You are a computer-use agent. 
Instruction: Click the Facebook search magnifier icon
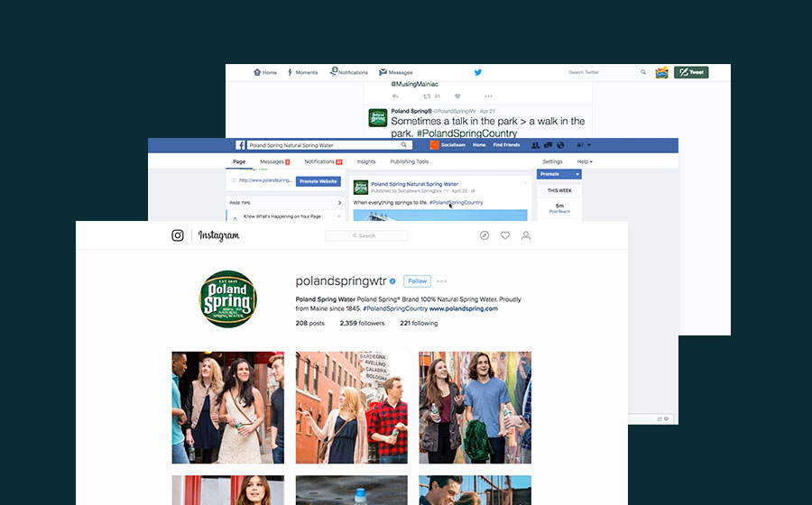(404, 145)
